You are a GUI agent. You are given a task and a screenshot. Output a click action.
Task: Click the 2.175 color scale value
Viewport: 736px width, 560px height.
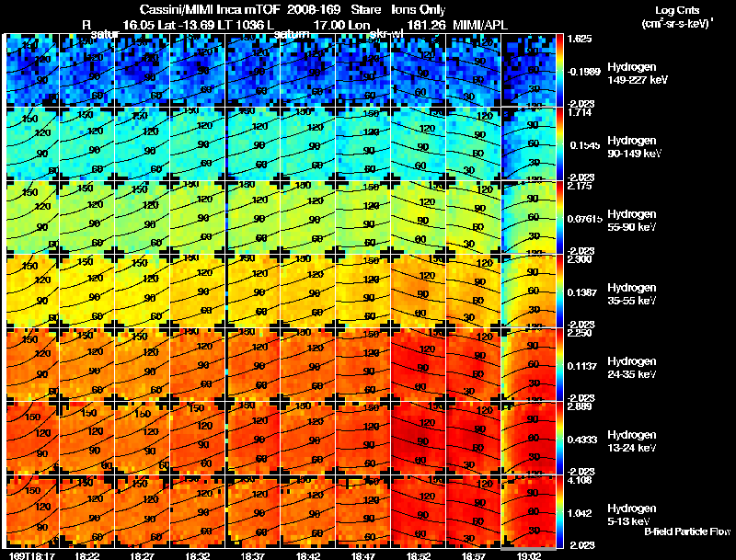point(580,186)
